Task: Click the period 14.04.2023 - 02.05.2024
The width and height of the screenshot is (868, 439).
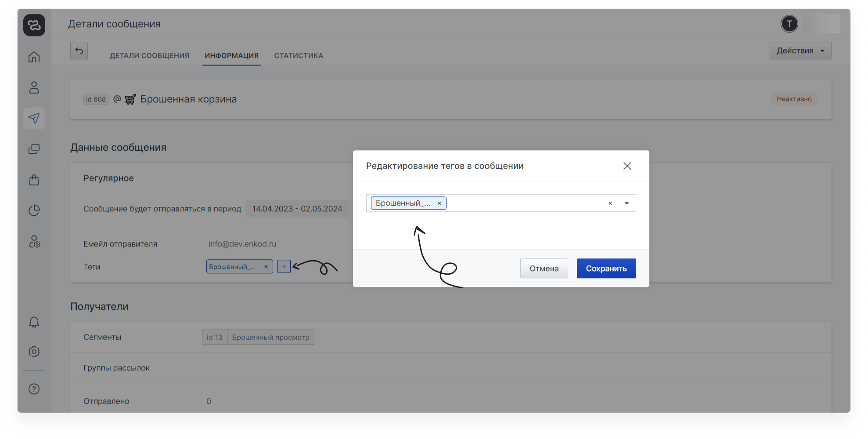Action: click(x=297, y=209)
